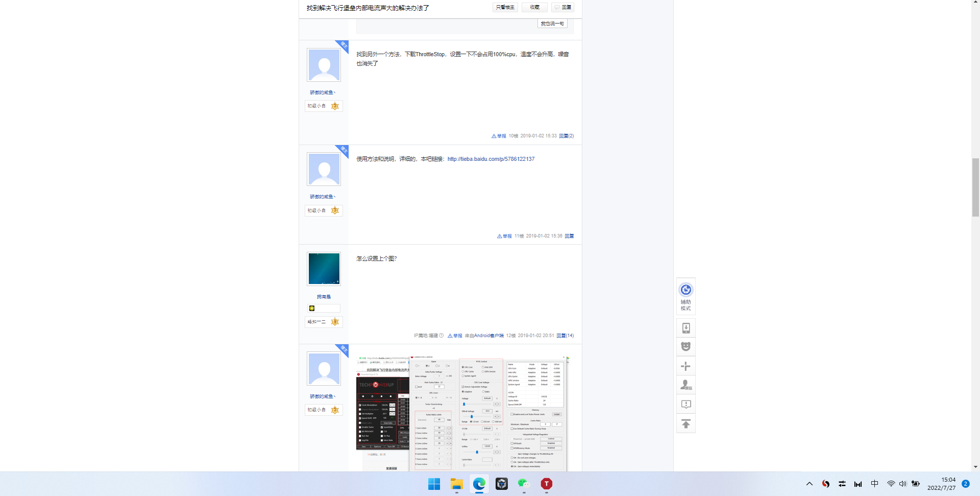This screenshot has height=496, width=980.
Task: Click default avatar on floor 11 post
Action: tap(324, 169)
